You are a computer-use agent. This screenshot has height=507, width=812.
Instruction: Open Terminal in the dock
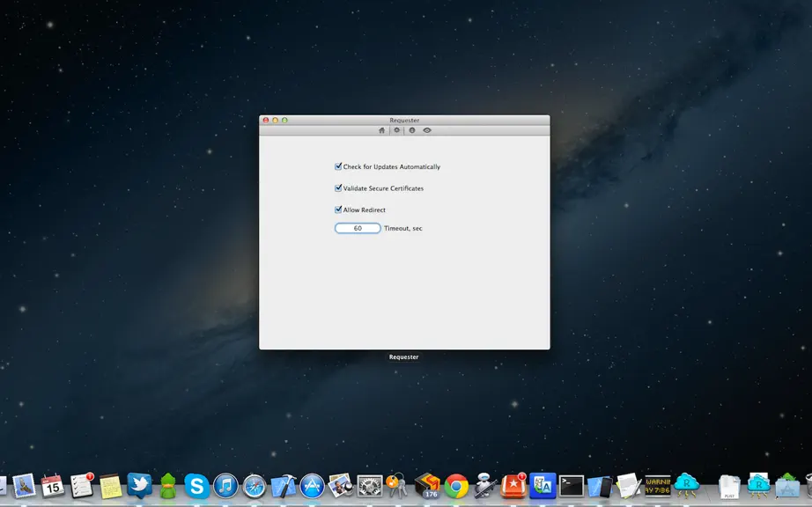[572, 486]
